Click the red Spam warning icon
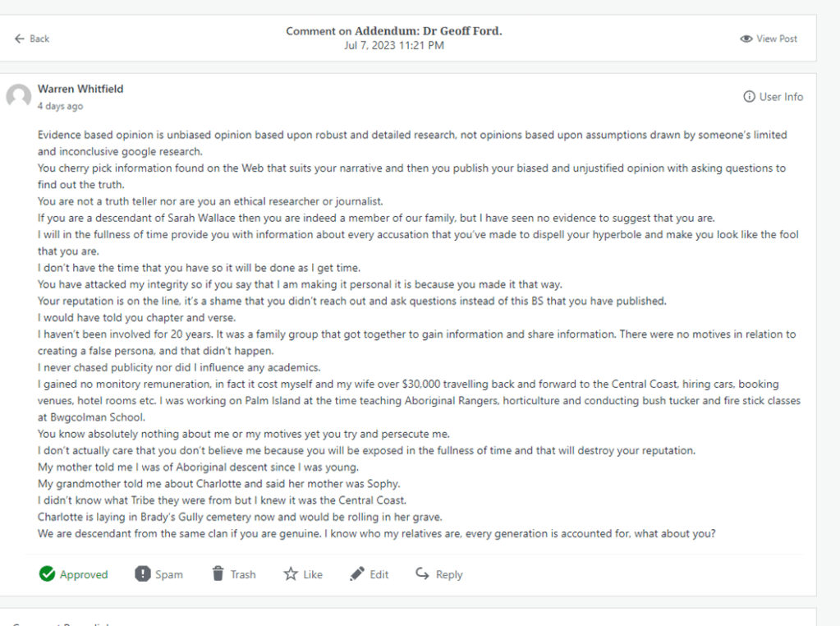This screenshot has width=840, height=626. 143,574
